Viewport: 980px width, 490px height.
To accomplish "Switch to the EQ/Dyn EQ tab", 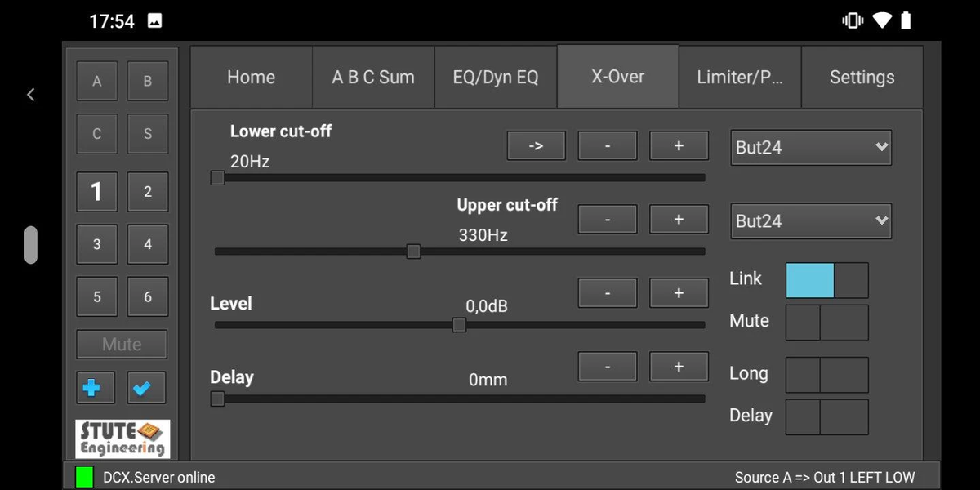I will (x=496, y=78).
